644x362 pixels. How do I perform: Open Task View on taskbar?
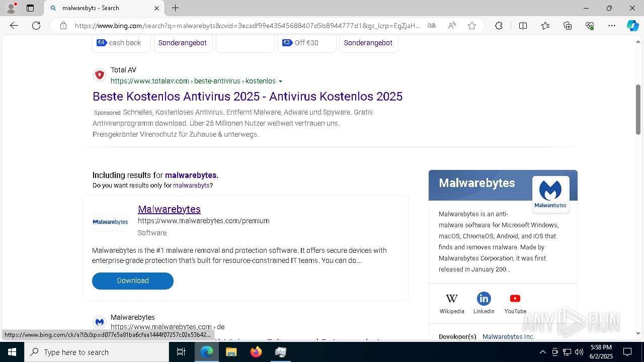[x=182, y=352]
